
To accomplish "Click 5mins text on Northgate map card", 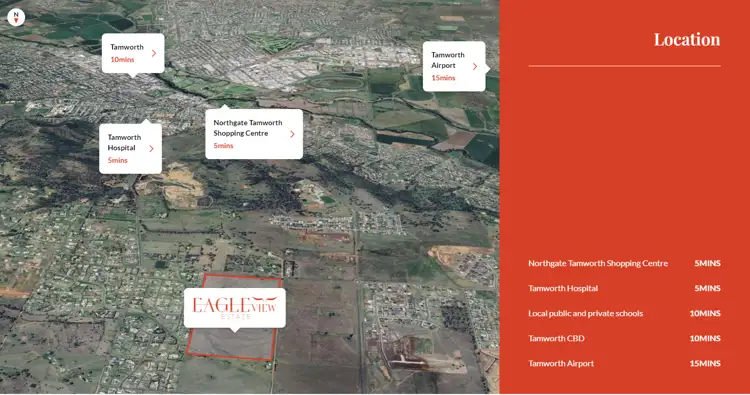I will [223, 145].
